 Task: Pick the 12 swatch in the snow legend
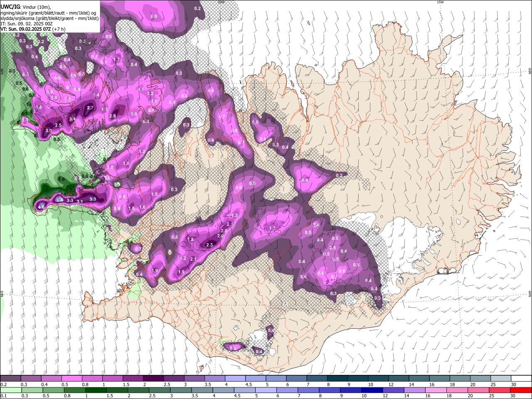point(398,379)
